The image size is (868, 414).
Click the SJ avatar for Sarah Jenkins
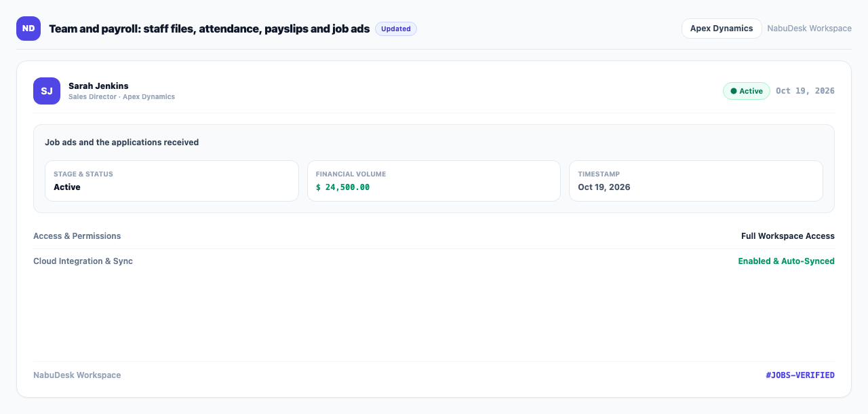(x=47, y=91)
